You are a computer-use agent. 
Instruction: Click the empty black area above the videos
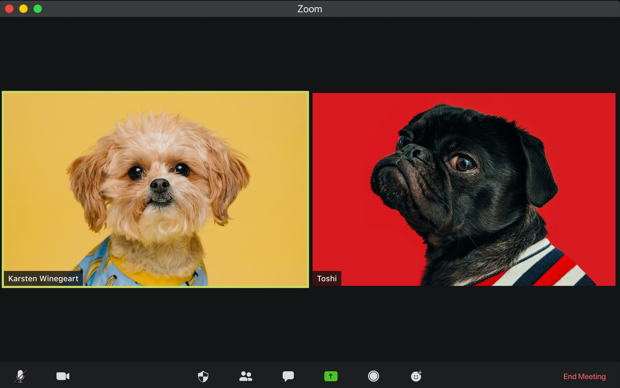coord(310,53)
